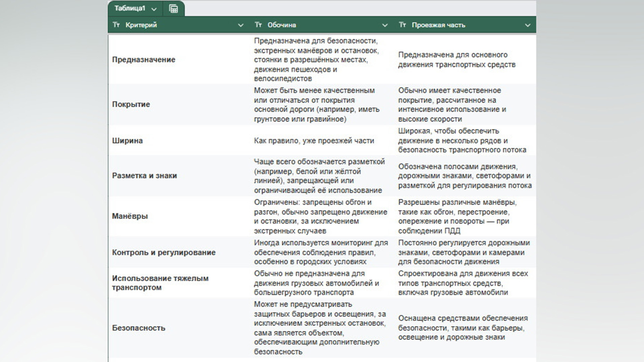Click text type icon in Критерий header
This screenshot has width=644, height=362.
(x=116, y=25)
